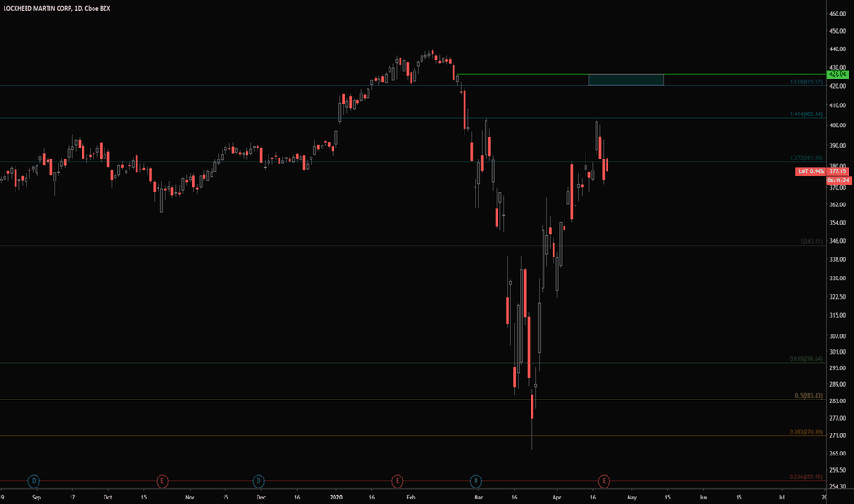Click the Feb label on the time axis
This screenshot has height=504, width=854.
tap(411, 498)
